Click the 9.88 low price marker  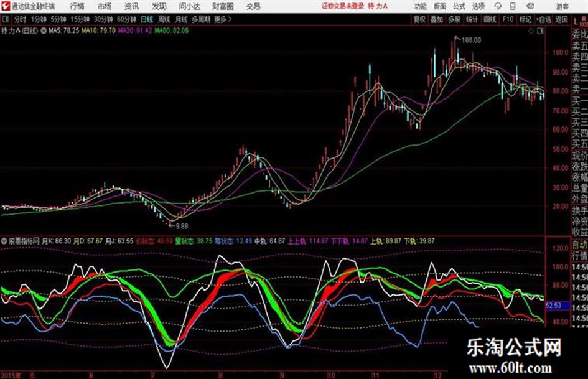(x=182, y=226)
